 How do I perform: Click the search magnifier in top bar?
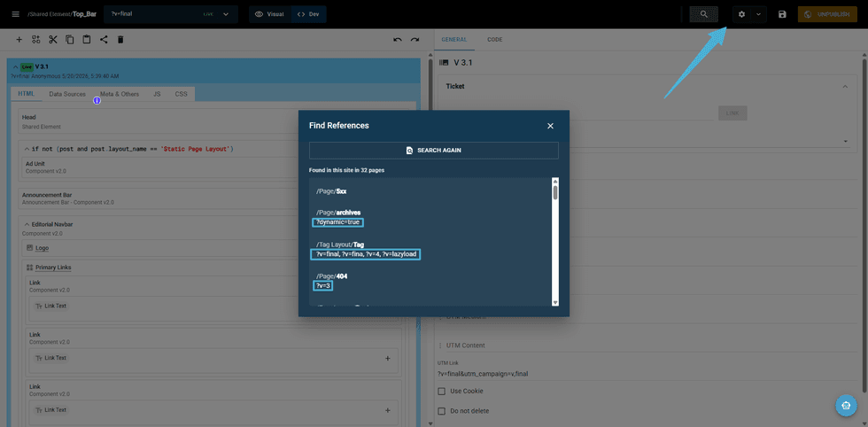tap(703, 14)
